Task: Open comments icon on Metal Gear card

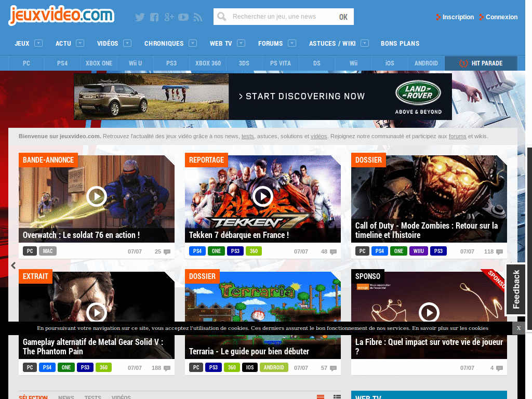Action: pos(167,368)
